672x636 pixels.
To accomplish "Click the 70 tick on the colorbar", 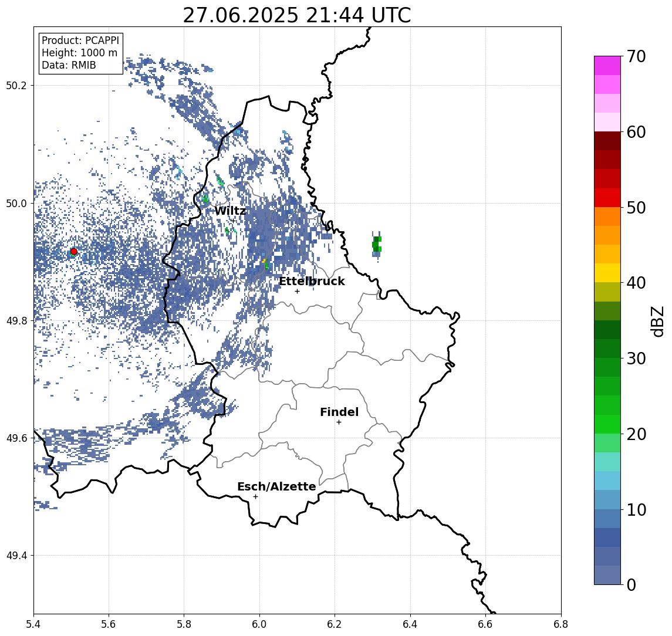I will 636,56.
